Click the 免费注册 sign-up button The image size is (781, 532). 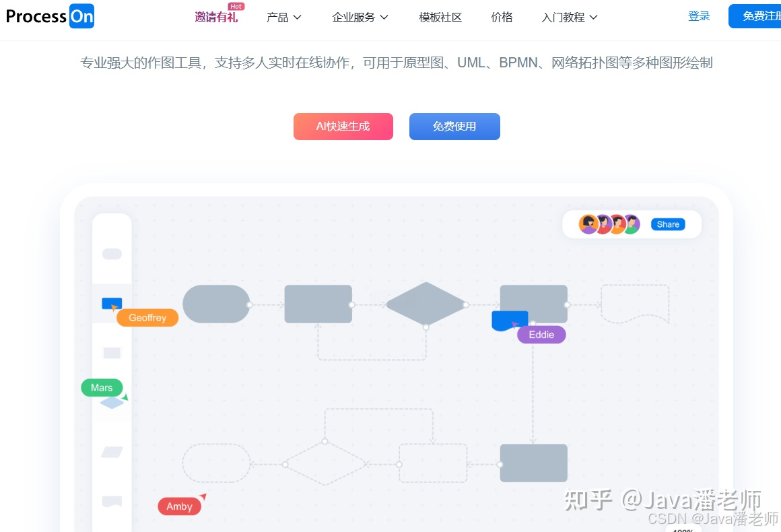(755, 16)
